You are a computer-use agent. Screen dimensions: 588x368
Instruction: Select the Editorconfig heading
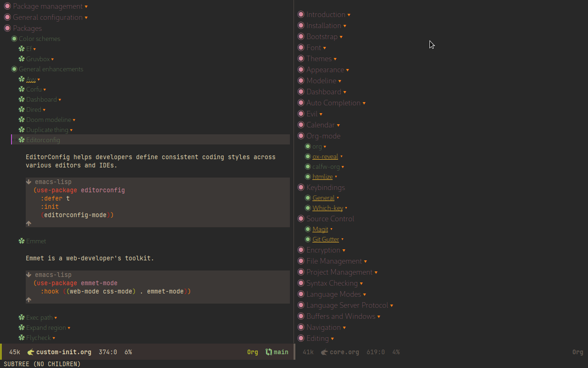click(43, 140)
